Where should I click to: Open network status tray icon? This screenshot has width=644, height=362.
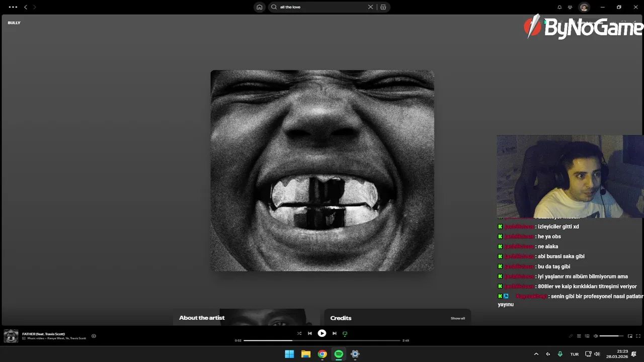point(588,354)
